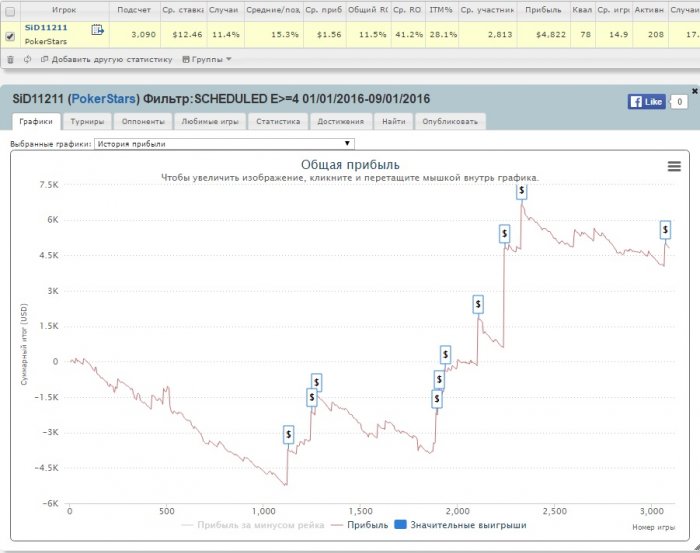Open player notes icon next to SiD11211
This screenshot has height=553, width=700.
point(97,30)
